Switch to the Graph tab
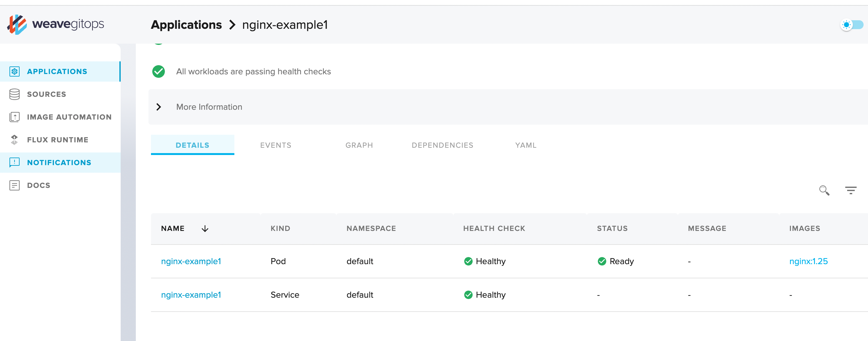 coord(359,145)
